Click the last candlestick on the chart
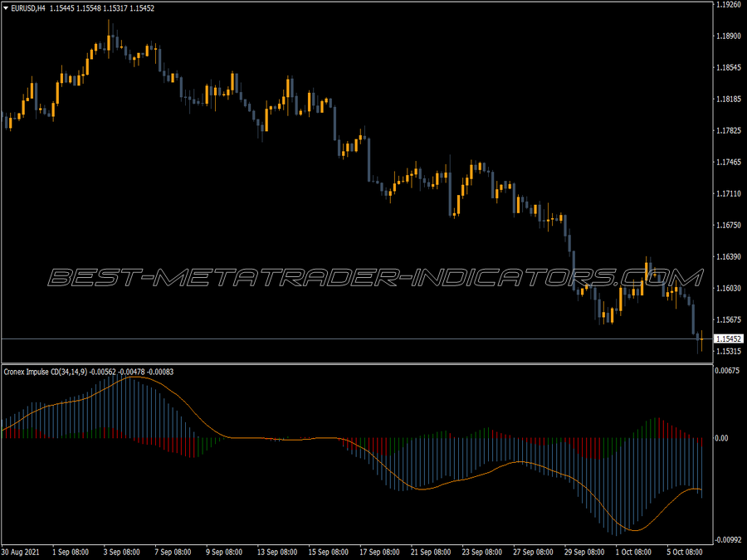The image size is (747, 560). pos(701,340)
